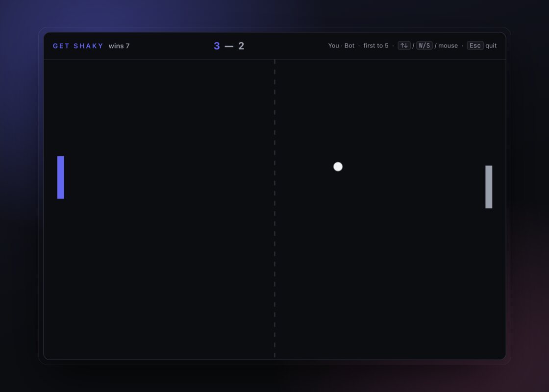Click the blue player paddle
Viewport: 549px width, 392px height.
(61, 177)
